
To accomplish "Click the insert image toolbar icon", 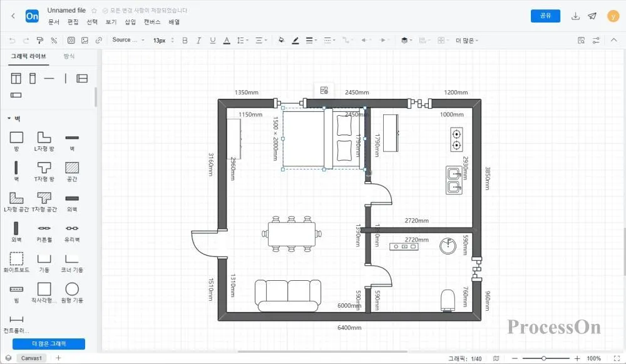I will (x=85, y=40).
